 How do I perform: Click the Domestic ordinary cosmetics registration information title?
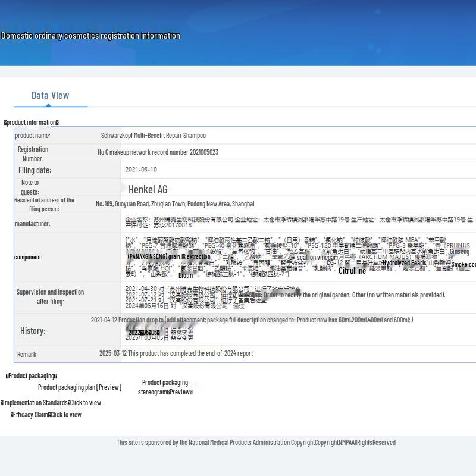click(x=90, y=36)
